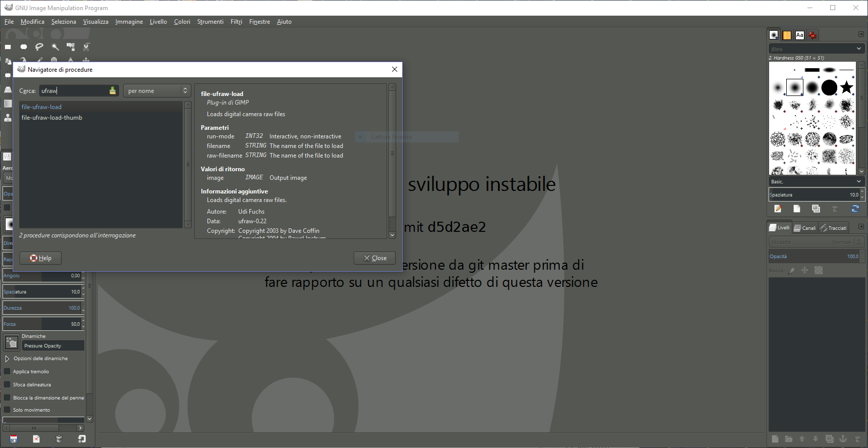Select the Ellipse Select tool
Viewport: 868px width, 448px height.
click(24, 47)
